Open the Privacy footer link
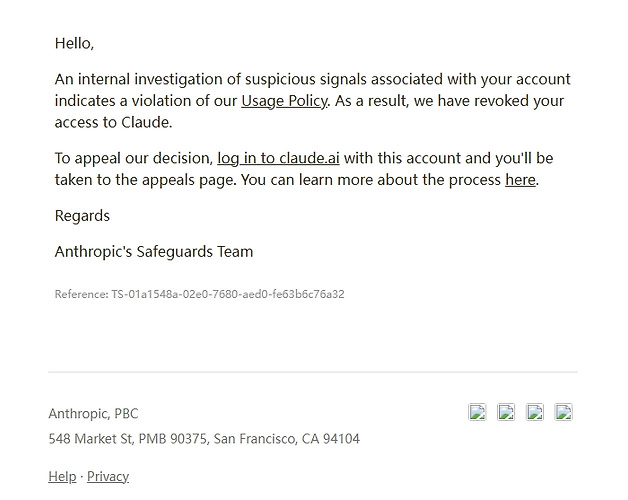628x500 pixels. pyautogui.click(x=108, y=476)
